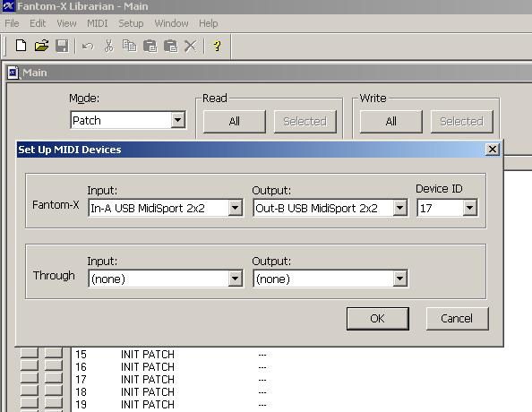Expand the Fantom-X Input dropdown
The image size is (532, 412).
click(235, 208)
